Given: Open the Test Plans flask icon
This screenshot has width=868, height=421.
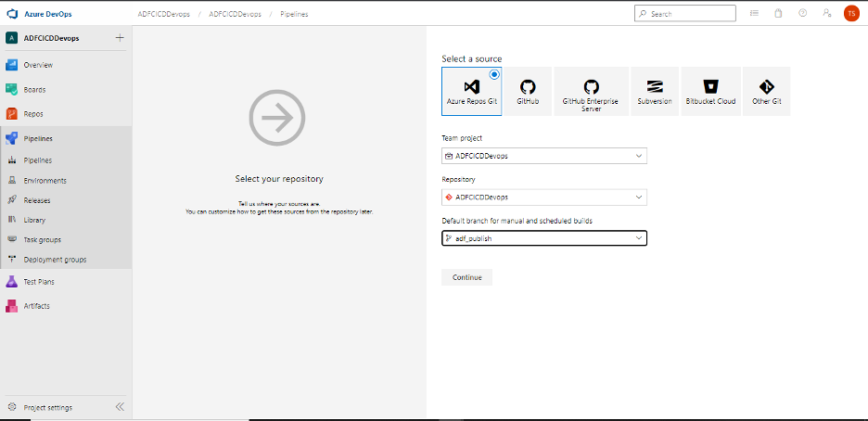Looking at the screenshot, I should [12, 282].
